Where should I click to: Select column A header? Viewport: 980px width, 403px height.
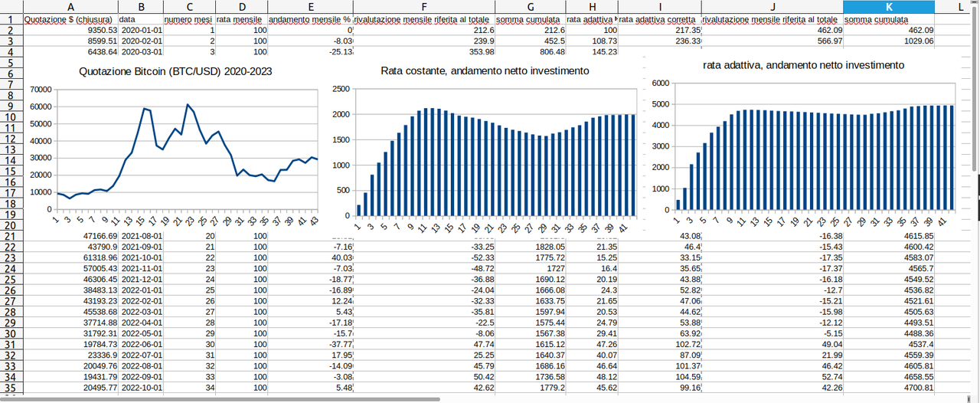click(x=71, y=7)
